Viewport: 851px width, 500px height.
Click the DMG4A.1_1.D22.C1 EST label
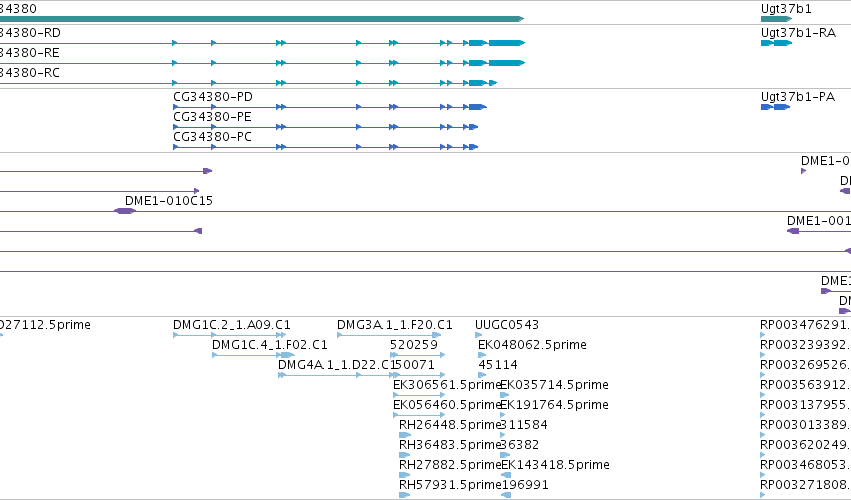[337, 365]
